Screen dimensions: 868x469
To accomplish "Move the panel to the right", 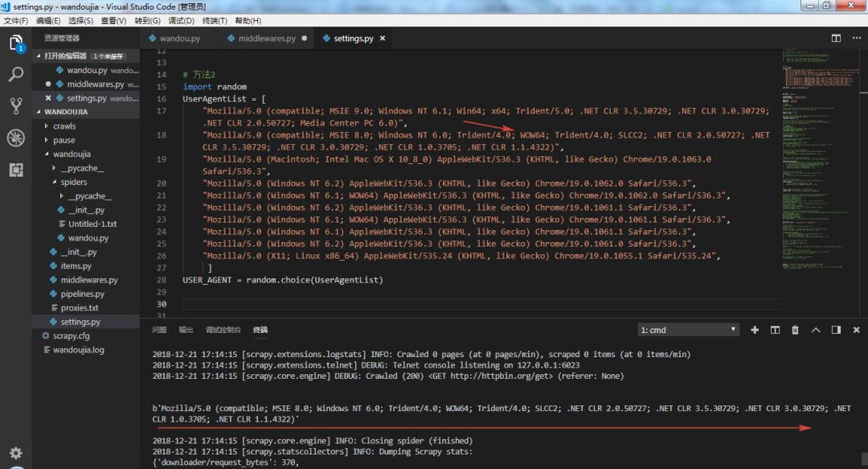I will pyautogui.click(x=836, y=330).
